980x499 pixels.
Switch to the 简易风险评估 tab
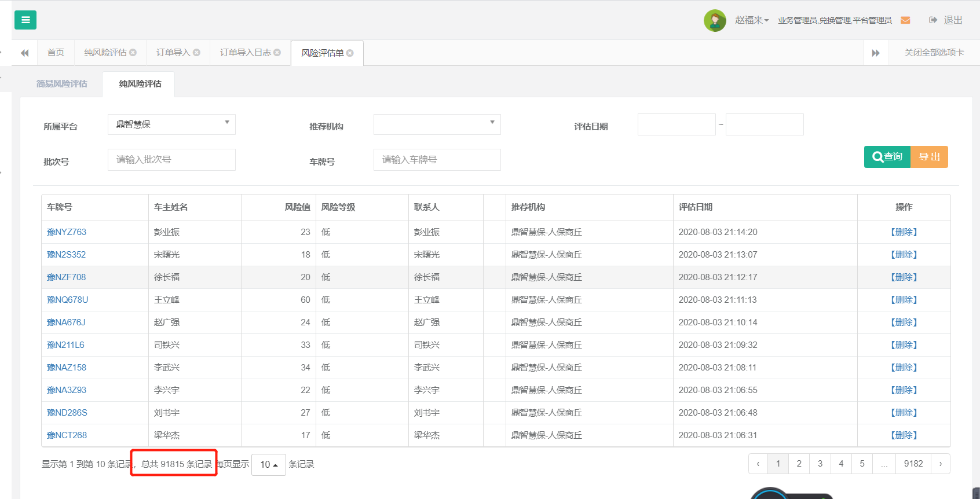[x=61, y=84]
